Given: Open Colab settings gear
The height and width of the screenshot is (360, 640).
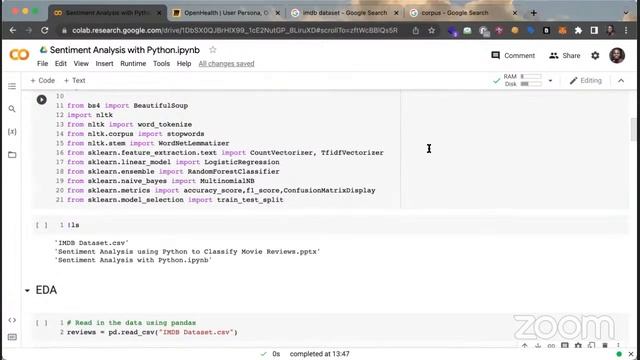Looking at the screenshot, I should tap(595, 56).
